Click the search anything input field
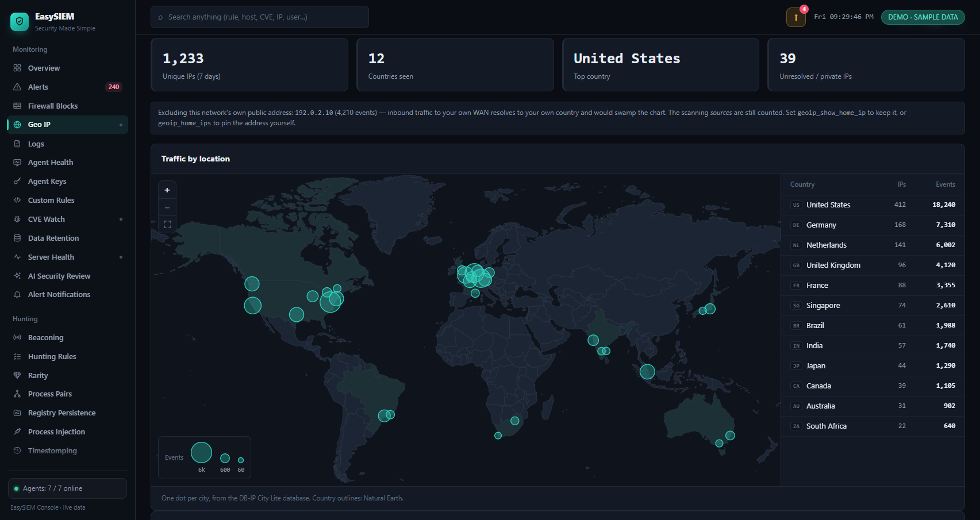The width and height of the screenshot is (980, 520). tap(260, 17)
